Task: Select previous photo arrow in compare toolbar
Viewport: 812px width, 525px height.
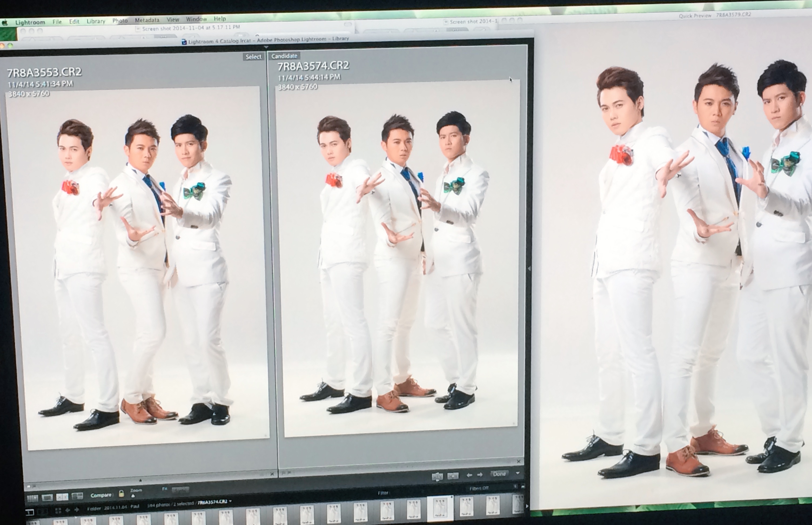Action: [x=469, y=475]
